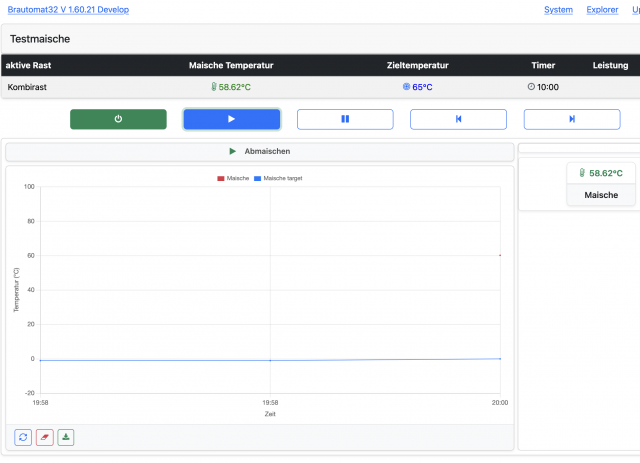Pause the mash process
The height and width of the screenshot is (463, 640).
(345, 119)
